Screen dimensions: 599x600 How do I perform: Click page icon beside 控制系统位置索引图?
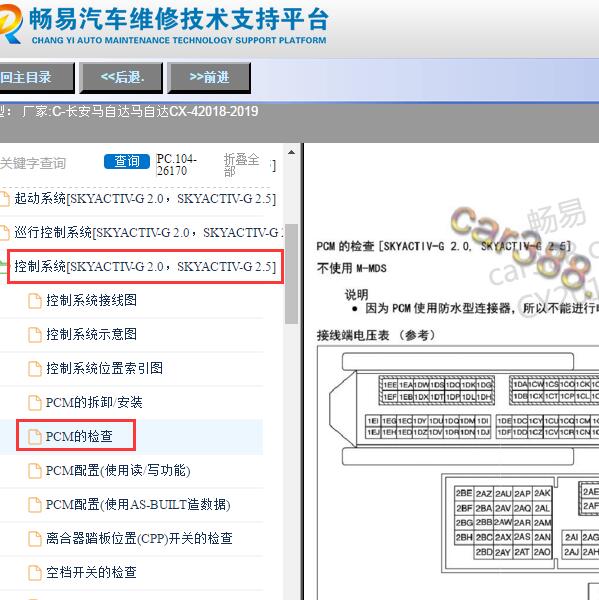pyautogui.click(x=35, y=368)
